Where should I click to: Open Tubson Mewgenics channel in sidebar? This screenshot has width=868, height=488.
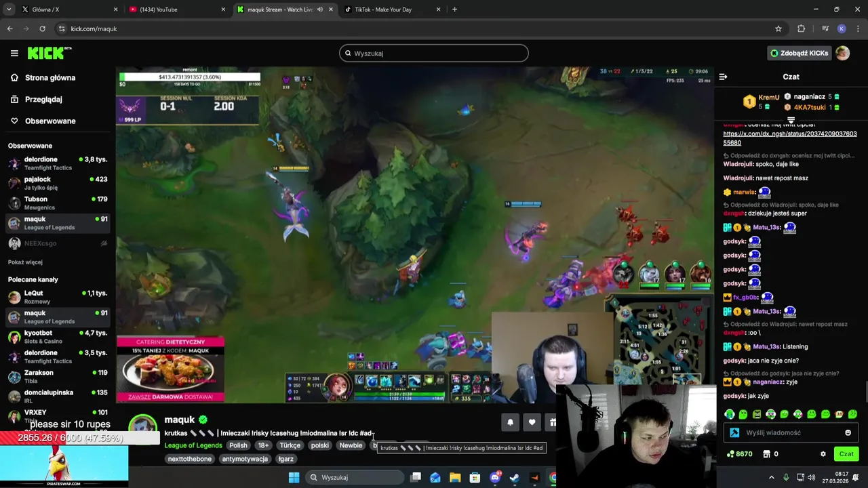(58, 203)
